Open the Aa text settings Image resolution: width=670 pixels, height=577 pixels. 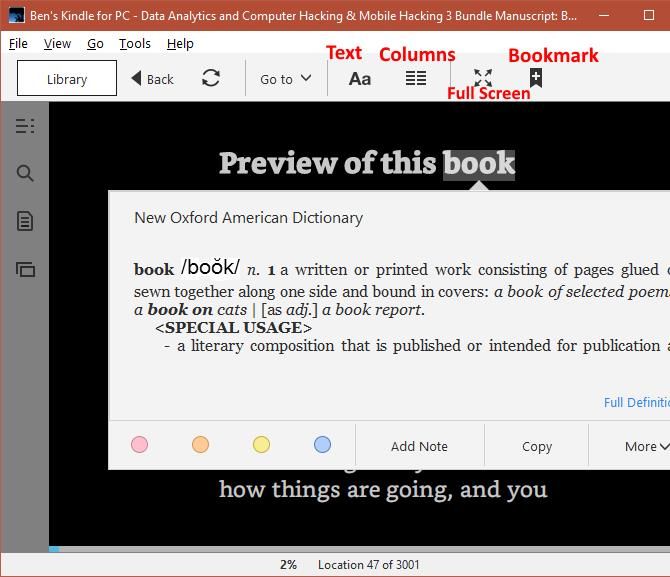(x=360, y=79)
